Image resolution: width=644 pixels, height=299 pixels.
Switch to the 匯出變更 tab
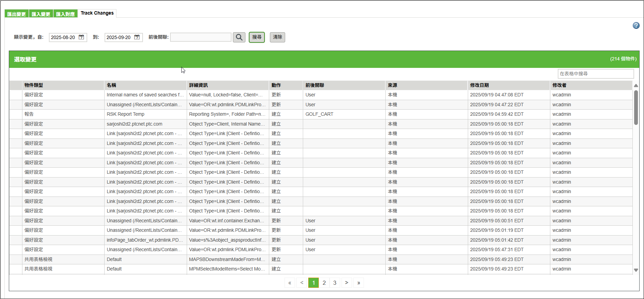17,14
